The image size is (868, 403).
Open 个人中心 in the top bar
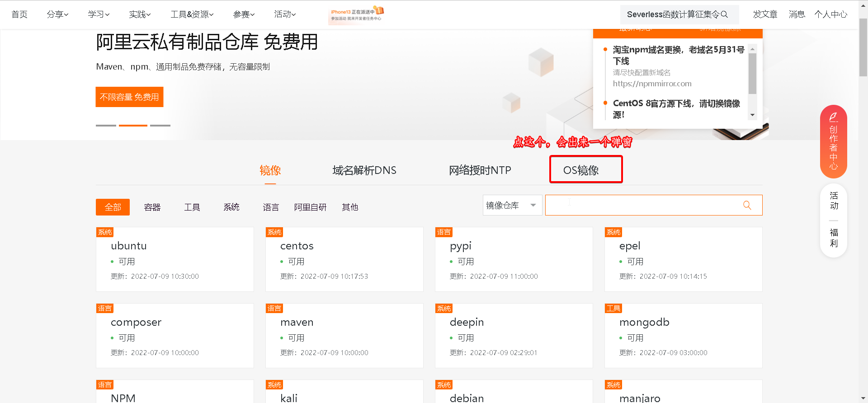point(831,14)
